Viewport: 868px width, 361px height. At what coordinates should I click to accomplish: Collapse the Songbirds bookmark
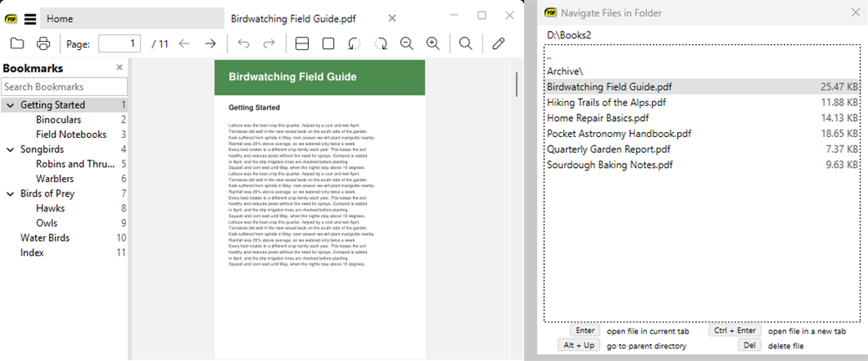point(10,150)
